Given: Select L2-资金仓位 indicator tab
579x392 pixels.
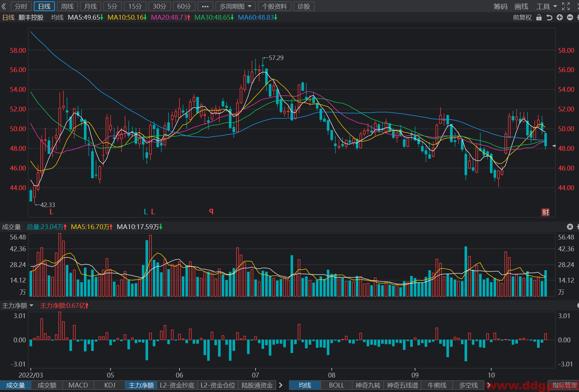Looking at the screenshot, I should [x=218, y=385].
